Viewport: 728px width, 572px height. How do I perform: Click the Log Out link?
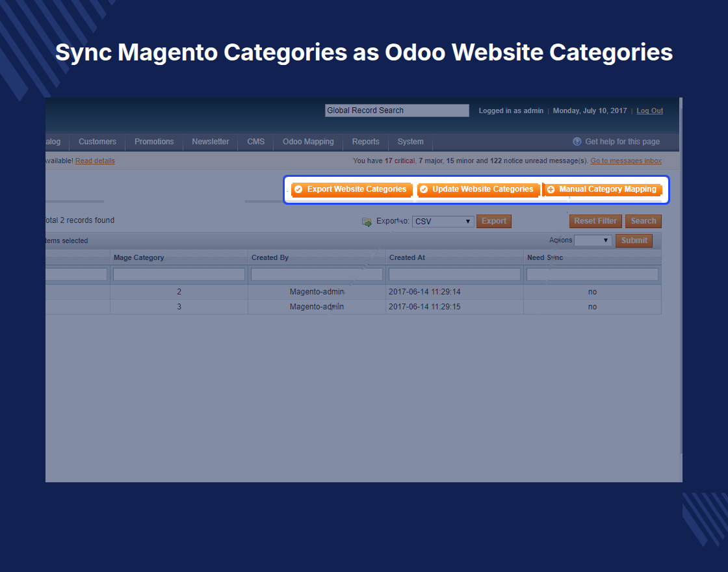[649, 110]
